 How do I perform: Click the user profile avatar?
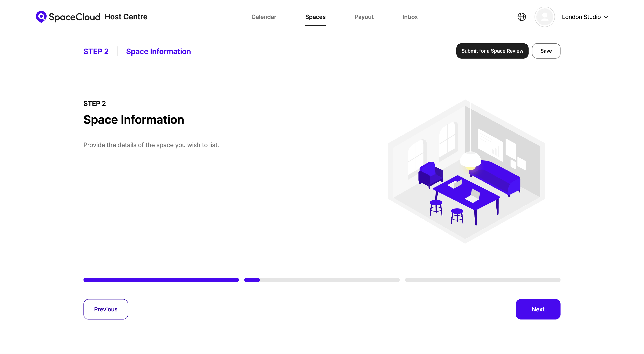tap(545, 17)
